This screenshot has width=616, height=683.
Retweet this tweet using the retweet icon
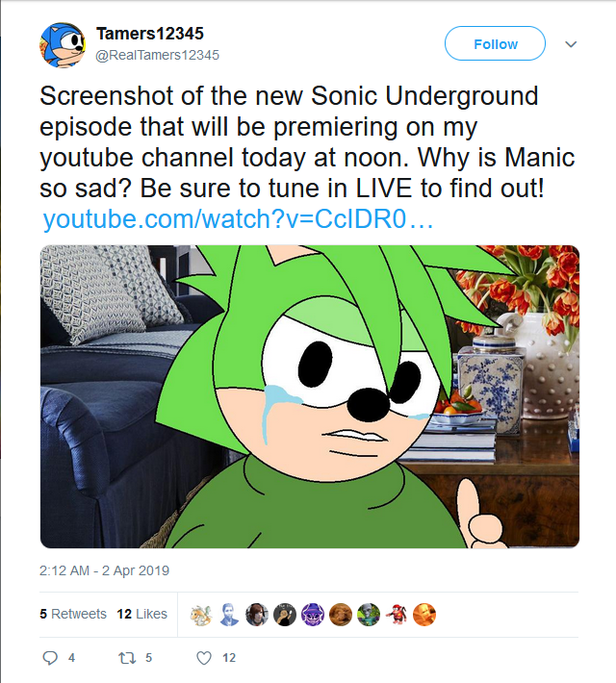point(124,658)
